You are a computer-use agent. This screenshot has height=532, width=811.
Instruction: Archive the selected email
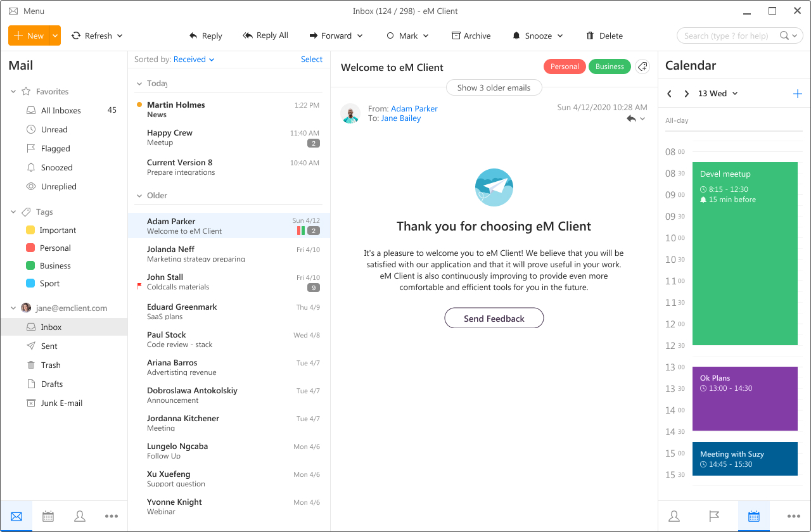coord(471,35)
